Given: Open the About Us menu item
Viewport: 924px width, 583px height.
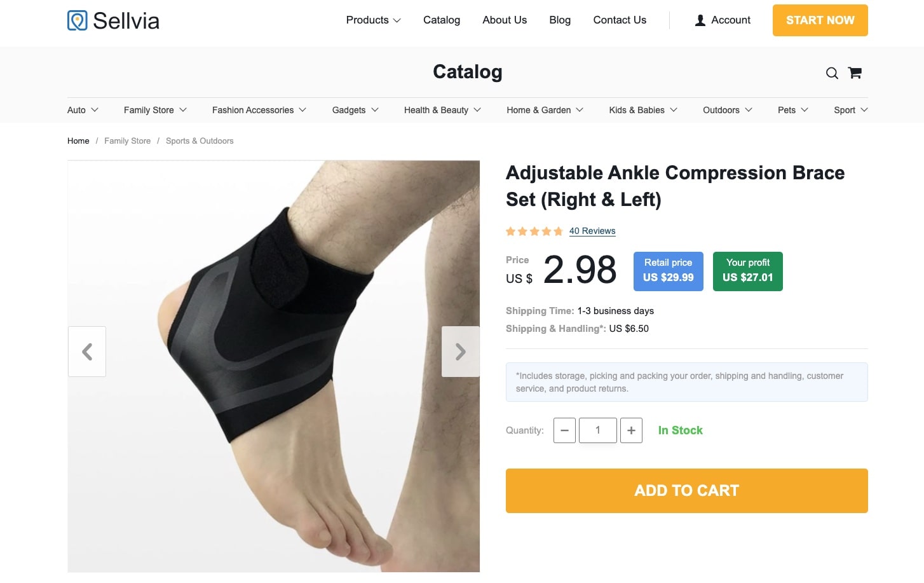Looking at the screenshot, I should tap(505, 20).
